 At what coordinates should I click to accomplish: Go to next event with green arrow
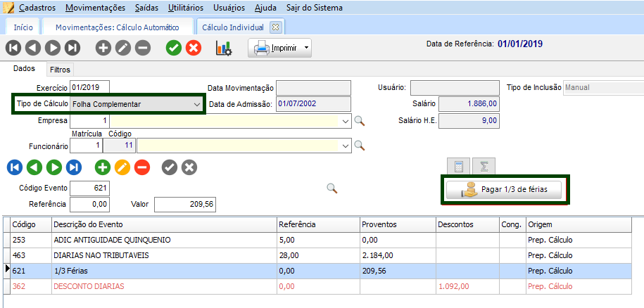point(54,167)
